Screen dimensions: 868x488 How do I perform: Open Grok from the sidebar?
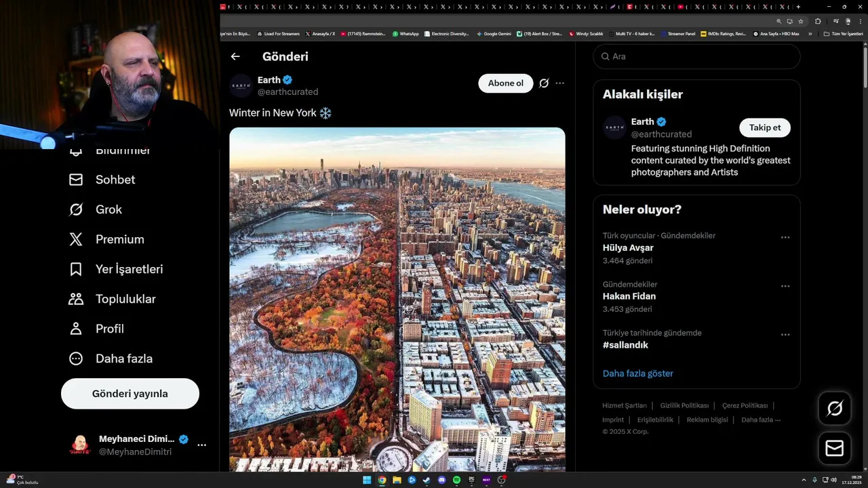pyautogui.click(x=96, y=209)
